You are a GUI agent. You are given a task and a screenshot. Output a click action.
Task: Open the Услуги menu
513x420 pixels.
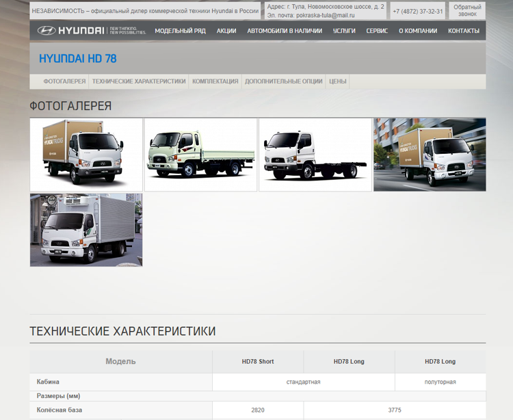tap(344, 31)
